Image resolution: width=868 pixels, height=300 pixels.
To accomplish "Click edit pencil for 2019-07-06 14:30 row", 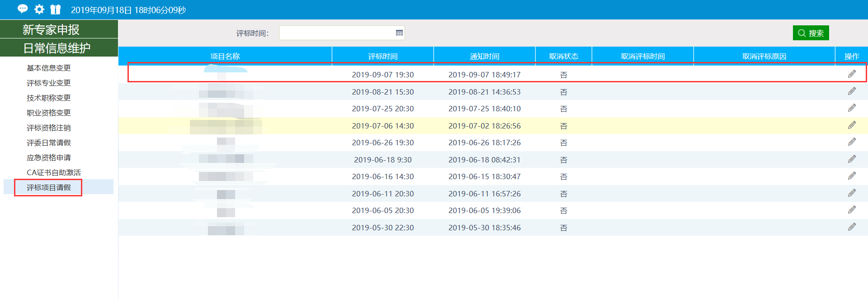I will [852, 125].
